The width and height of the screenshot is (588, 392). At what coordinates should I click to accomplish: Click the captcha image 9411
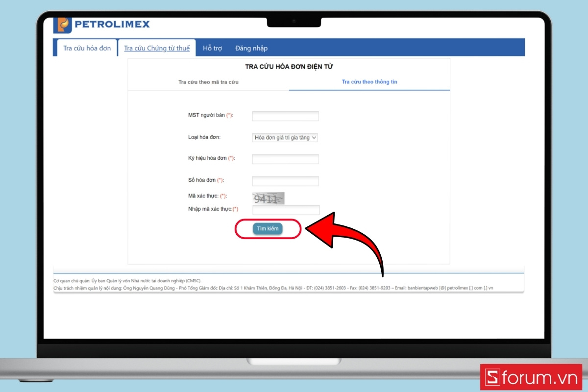click(268, 198)
